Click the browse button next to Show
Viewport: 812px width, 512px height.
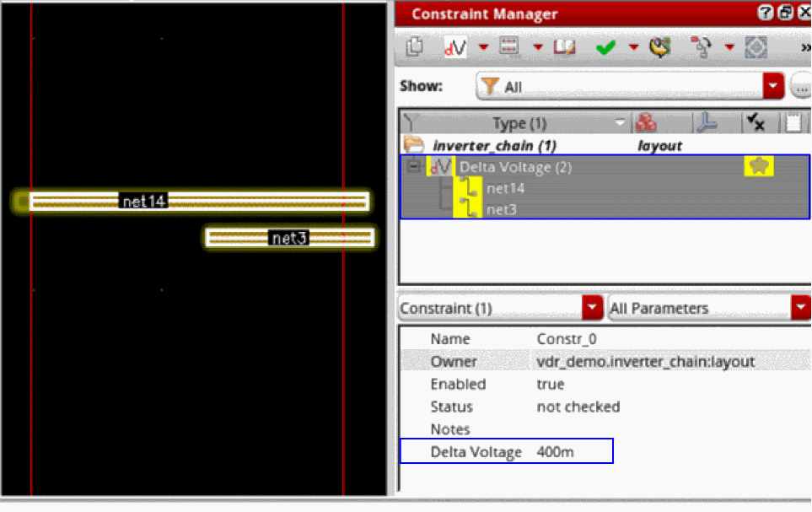coord(801,87)
